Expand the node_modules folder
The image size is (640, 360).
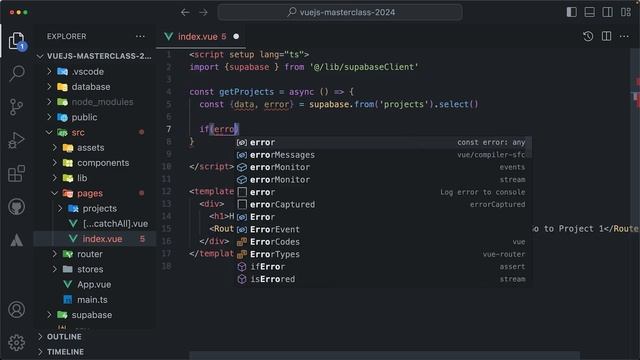click(95, 102)
